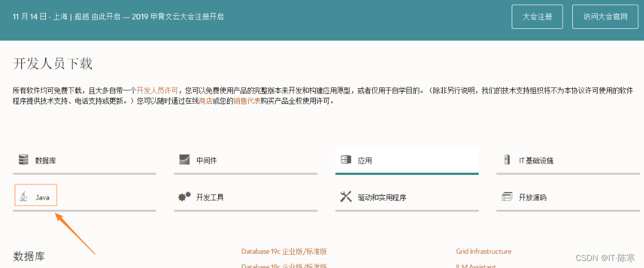Click the Java coffee cup icon
Screen dimensions: 644x268
point(25,197)
